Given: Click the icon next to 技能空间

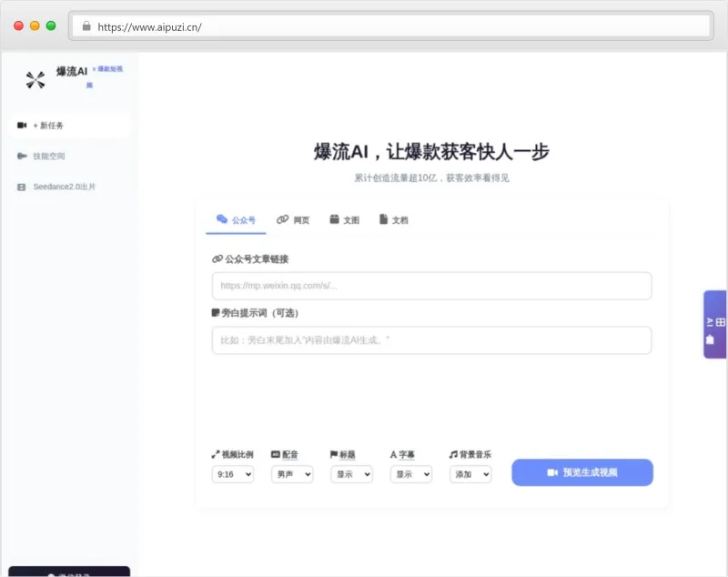Looking at the screenshot, I should click(x=22, y=156).
